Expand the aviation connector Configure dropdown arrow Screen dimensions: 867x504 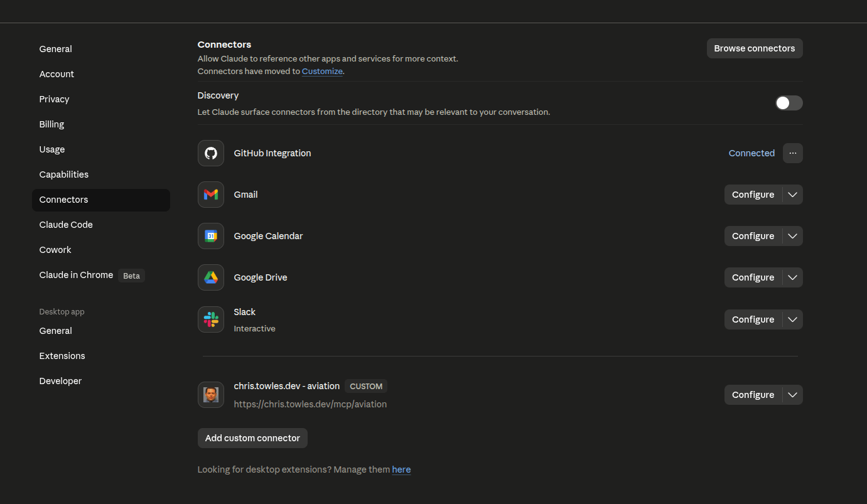793,395
